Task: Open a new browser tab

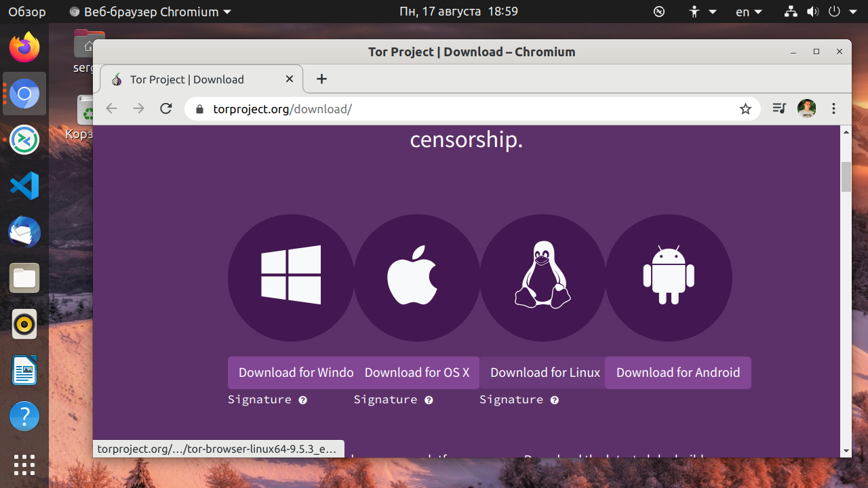Action: [322, 79]
